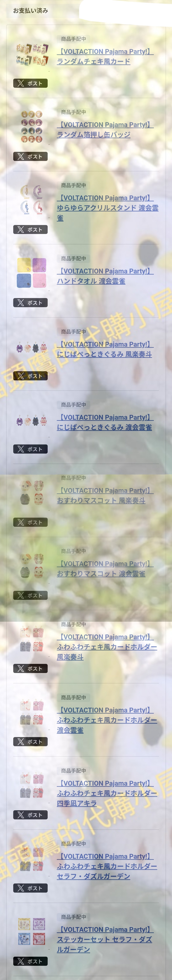Open ゆらゆらアクリルスタンド 渡会雲雀 link

click(107, 208)
